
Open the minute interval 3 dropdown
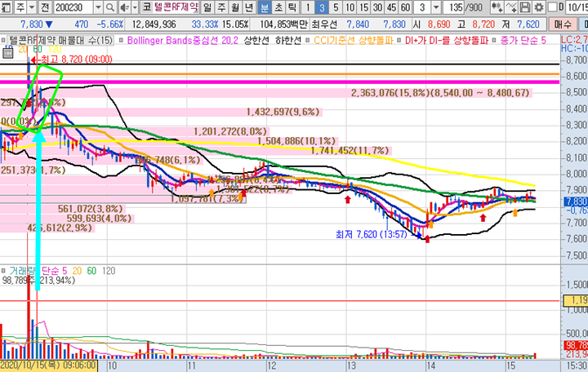click(x=436, y=7)
